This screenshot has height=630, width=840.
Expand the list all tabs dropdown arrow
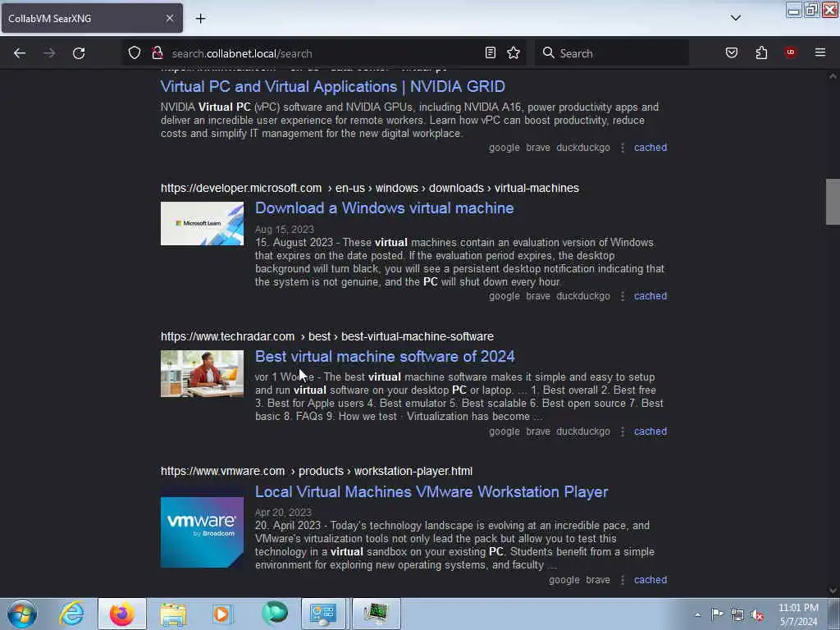point(736,18)
